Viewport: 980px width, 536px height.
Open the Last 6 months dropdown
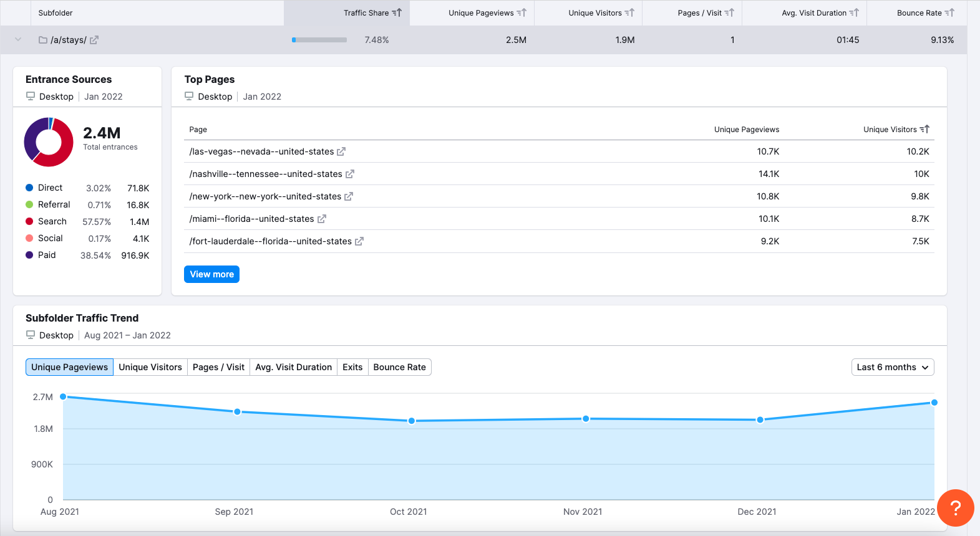[892, 367]
